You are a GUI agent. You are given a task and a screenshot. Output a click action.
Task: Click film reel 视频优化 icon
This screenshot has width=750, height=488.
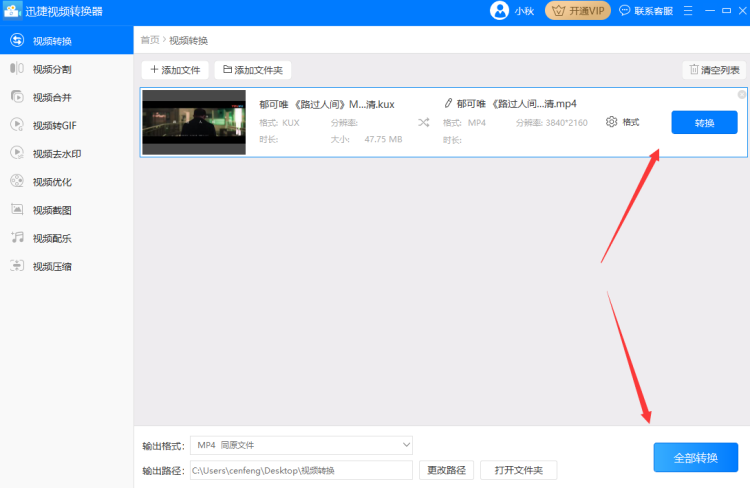17,181
